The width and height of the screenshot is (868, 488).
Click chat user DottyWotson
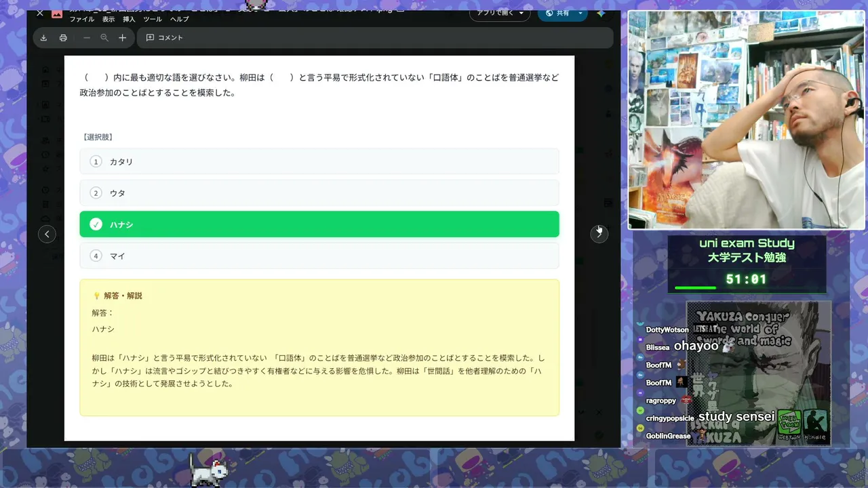point(667,329)
